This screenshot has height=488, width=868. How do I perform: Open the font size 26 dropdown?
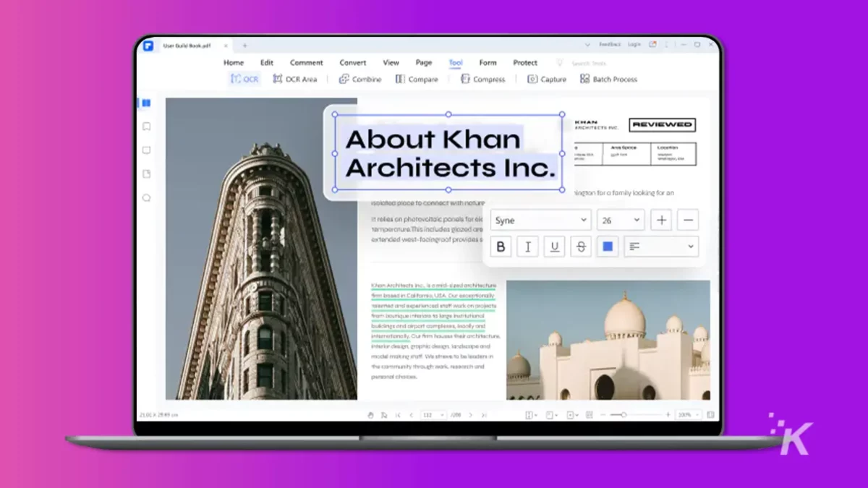point(621,220)
